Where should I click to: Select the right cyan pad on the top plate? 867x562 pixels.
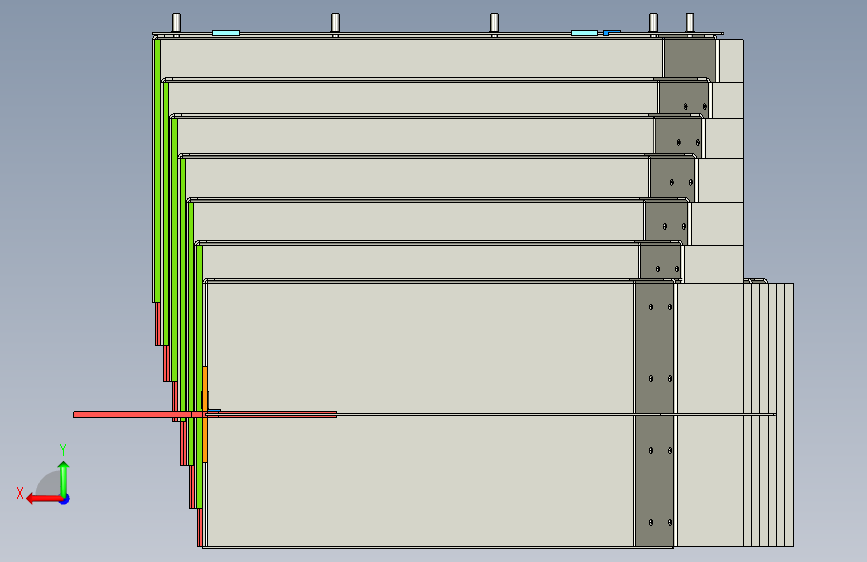(584, 33)
